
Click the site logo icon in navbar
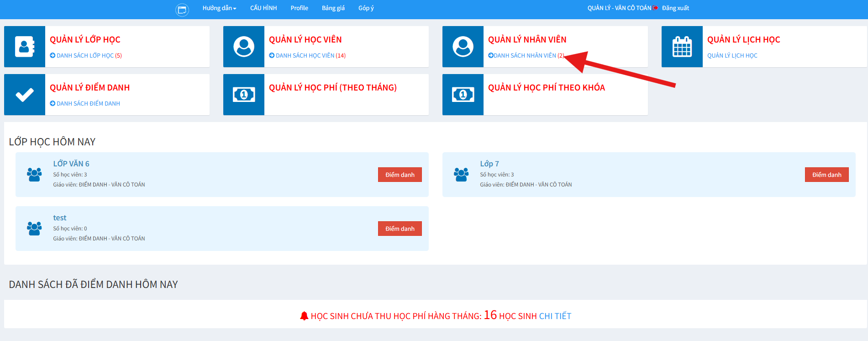point(182,10)
